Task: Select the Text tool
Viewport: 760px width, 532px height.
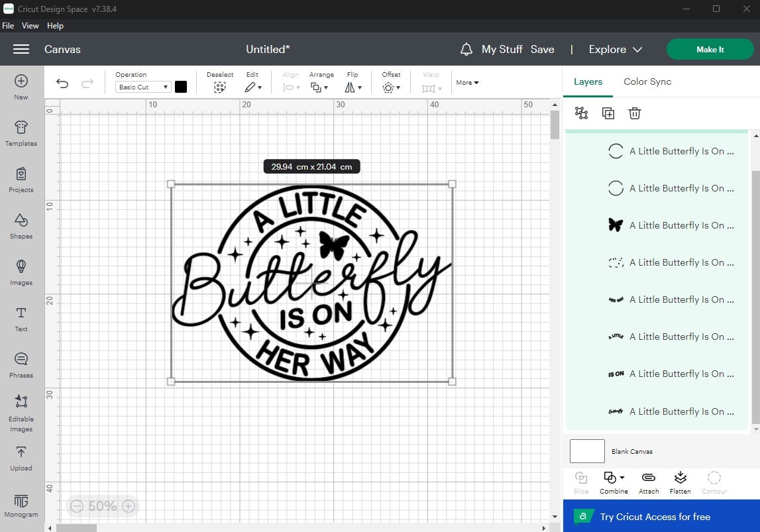Action: (21, 319)
